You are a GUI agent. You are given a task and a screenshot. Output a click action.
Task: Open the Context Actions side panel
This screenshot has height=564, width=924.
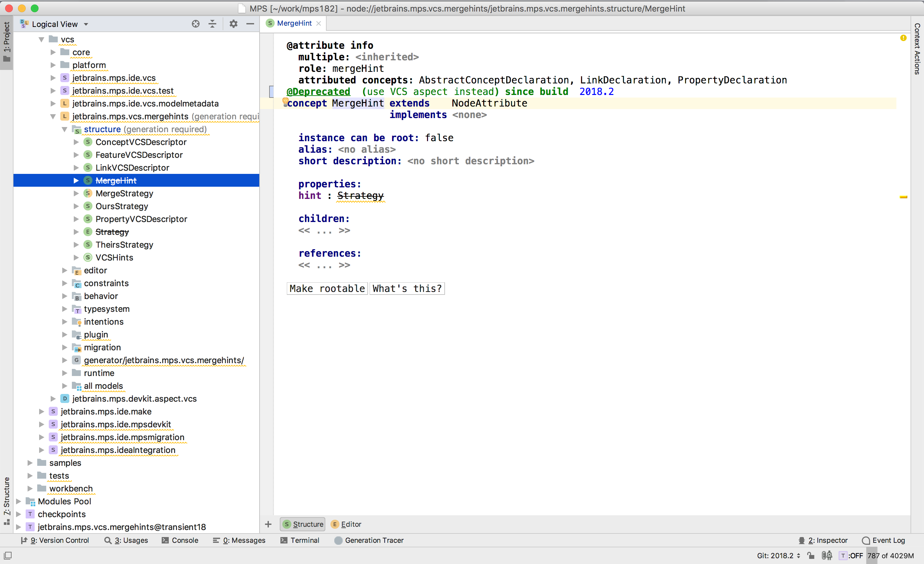[x=917, y=49]
